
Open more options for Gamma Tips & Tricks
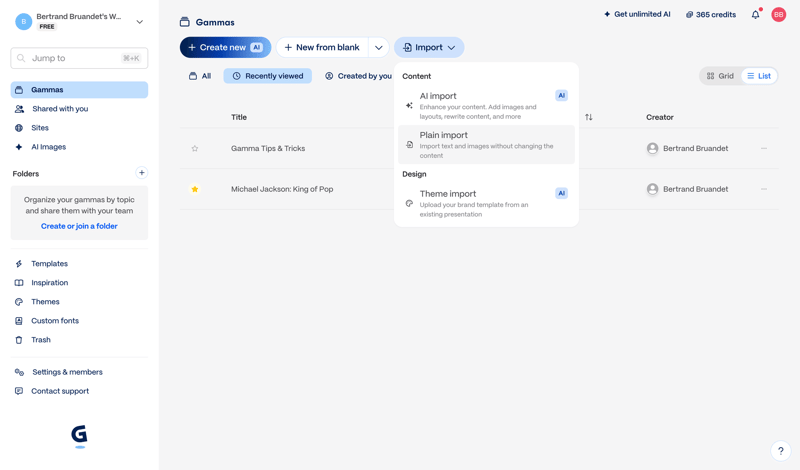click(x=764, y=149)
